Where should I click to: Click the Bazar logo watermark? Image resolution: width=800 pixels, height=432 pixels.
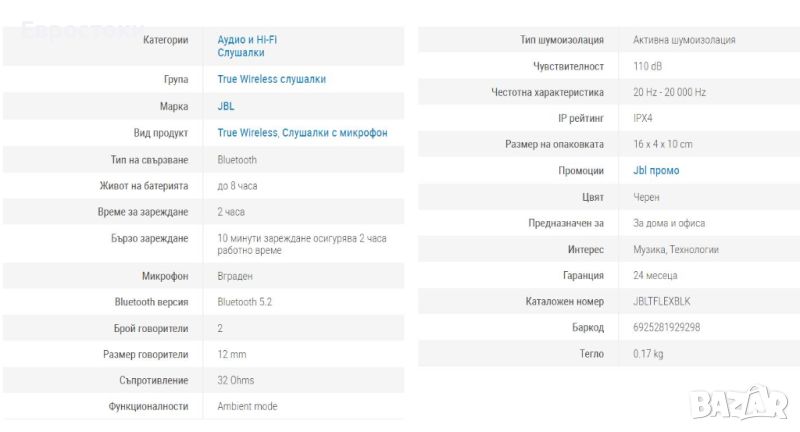click(x=742, y=403)
